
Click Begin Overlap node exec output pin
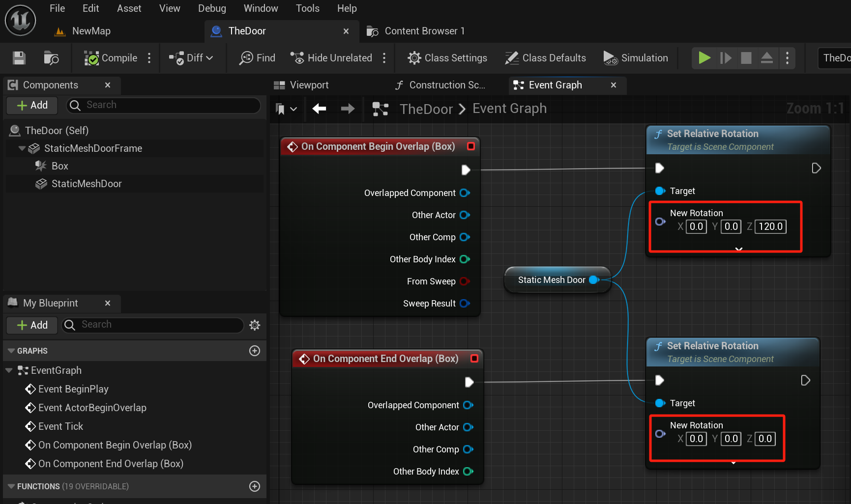click(466, 170)
